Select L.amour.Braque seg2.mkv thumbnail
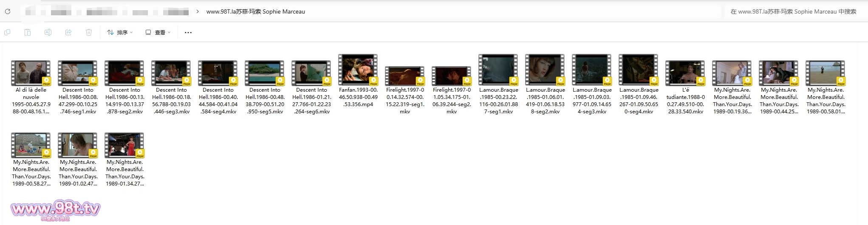 tap(545, 70)
